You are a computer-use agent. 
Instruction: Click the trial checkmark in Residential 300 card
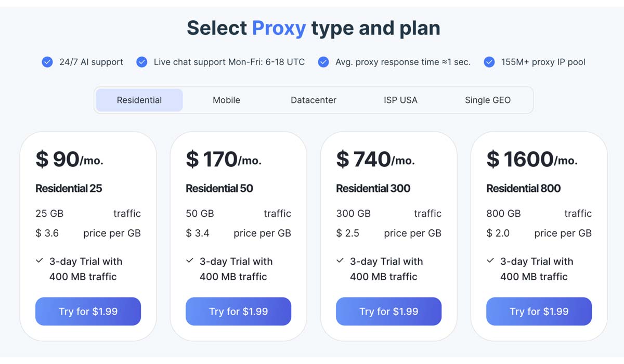tap(340, 261)
